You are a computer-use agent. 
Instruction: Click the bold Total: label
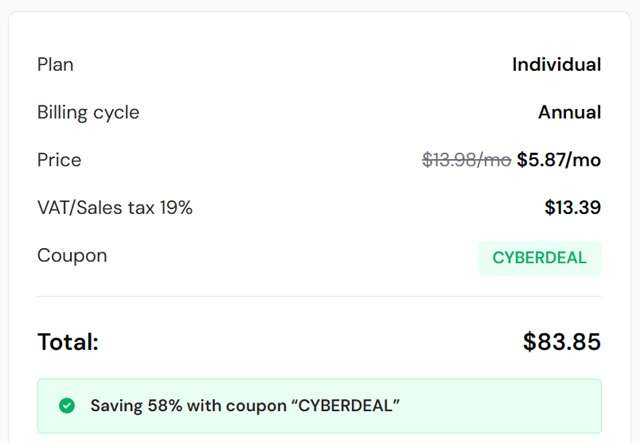68,342
